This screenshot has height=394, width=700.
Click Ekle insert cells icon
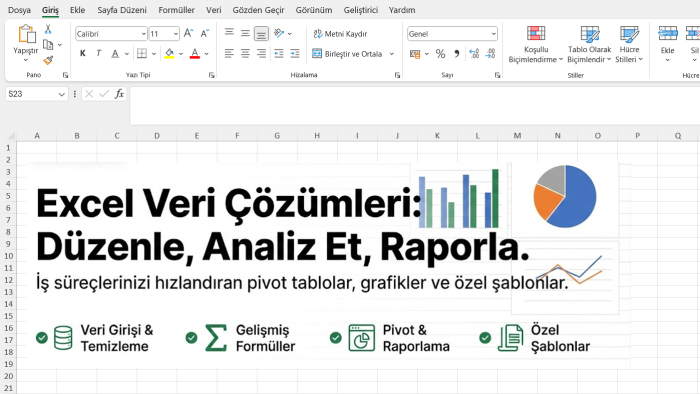pyautogui.click(x=667, y=34)
